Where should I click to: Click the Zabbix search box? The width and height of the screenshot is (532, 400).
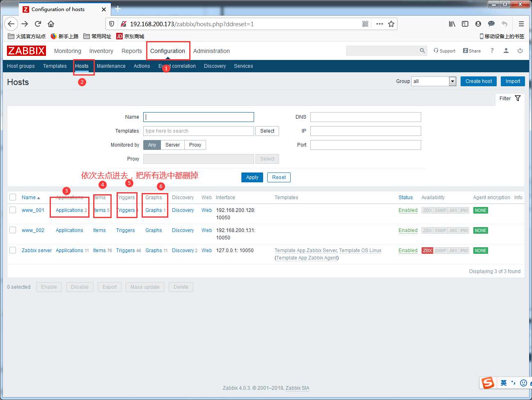(x=382, y=51)
